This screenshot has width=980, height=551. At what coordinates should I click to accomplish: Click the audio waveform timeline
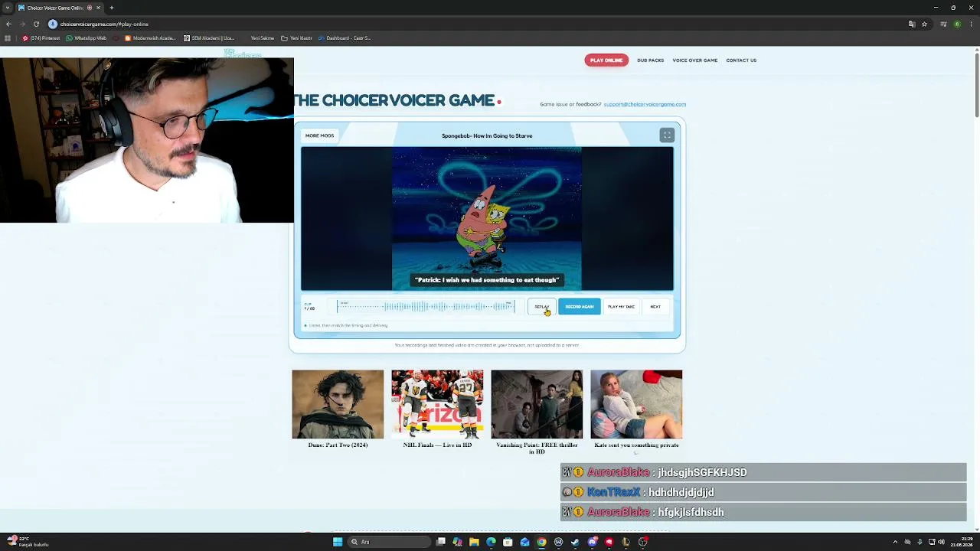pos(426,307)
